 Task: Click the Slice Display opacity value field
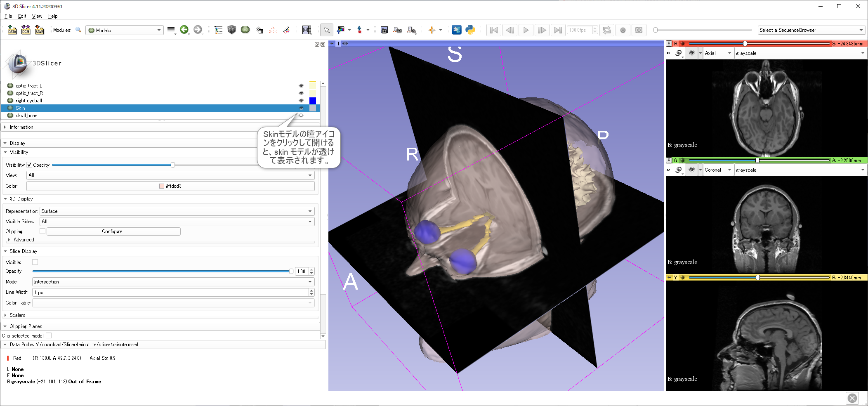(302, 271)
